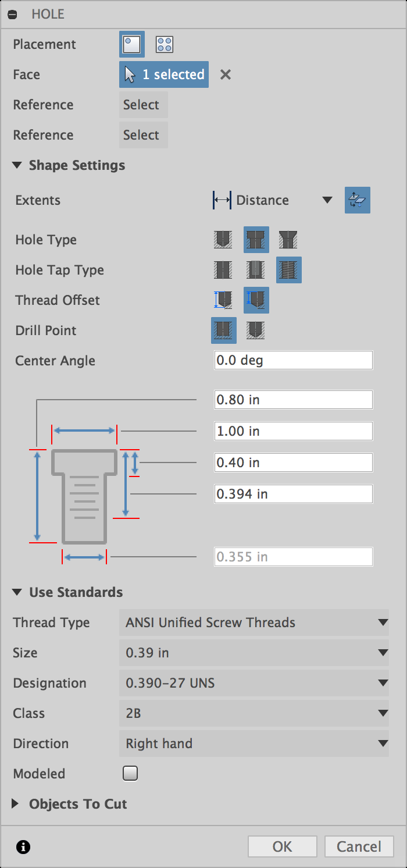The image size is (407, 868).
Task: Select the Counterbore hole type
Action: (x=256, y=240)
